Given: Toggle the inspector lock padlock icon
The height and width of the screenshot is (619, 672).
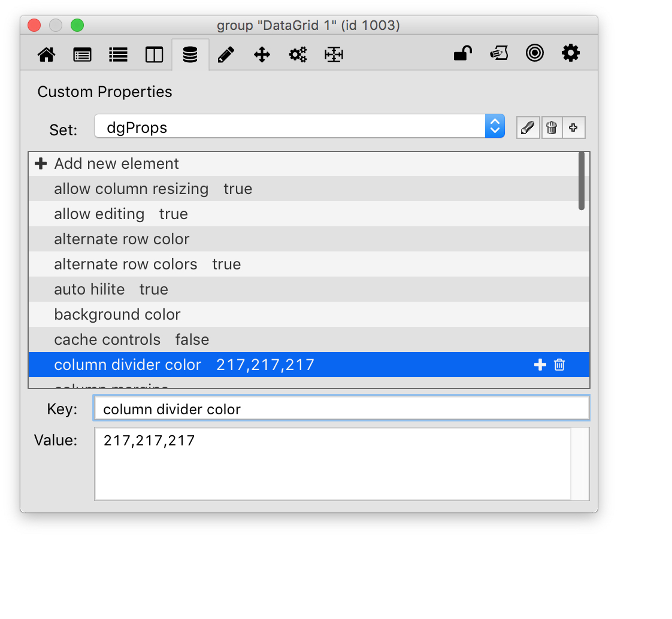Looking at the screenshot, I should (x=462, y=54).
